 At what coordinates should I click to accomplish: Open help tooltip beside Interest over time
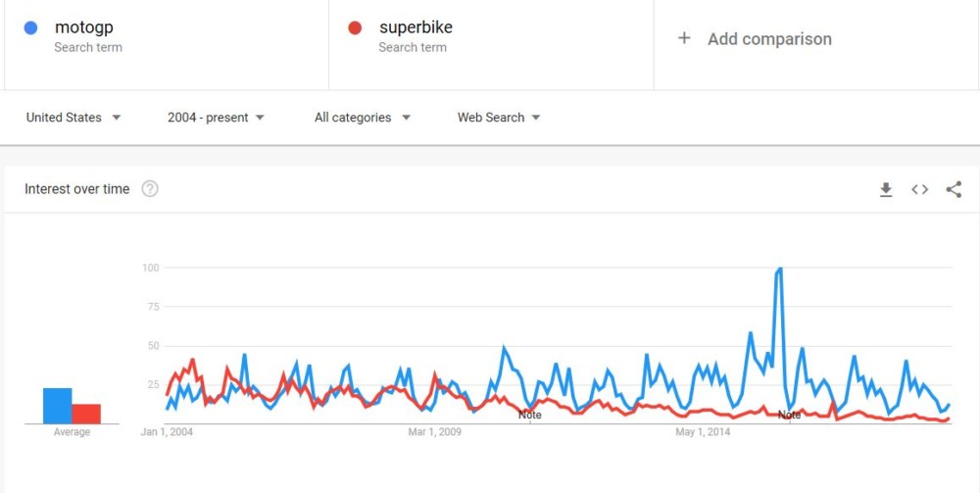tap(150, 189)
